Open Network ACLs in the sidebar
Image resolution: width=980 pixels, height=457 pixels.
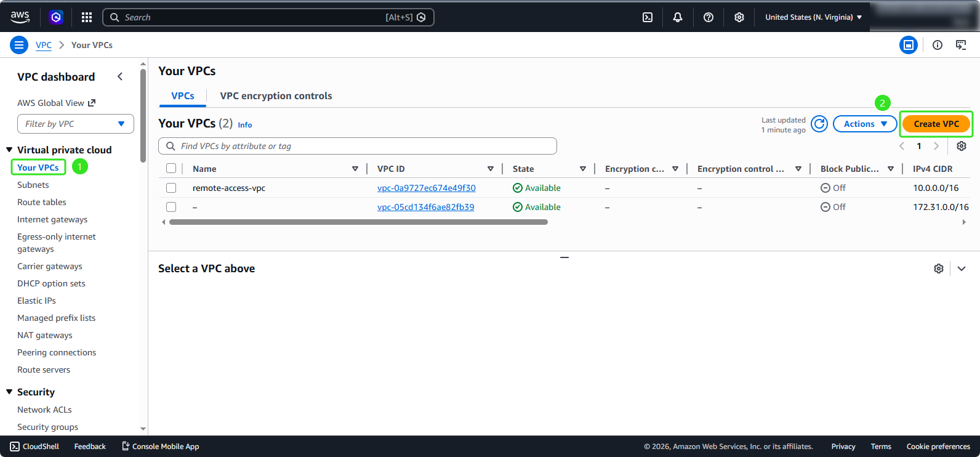tap(44, 410)
